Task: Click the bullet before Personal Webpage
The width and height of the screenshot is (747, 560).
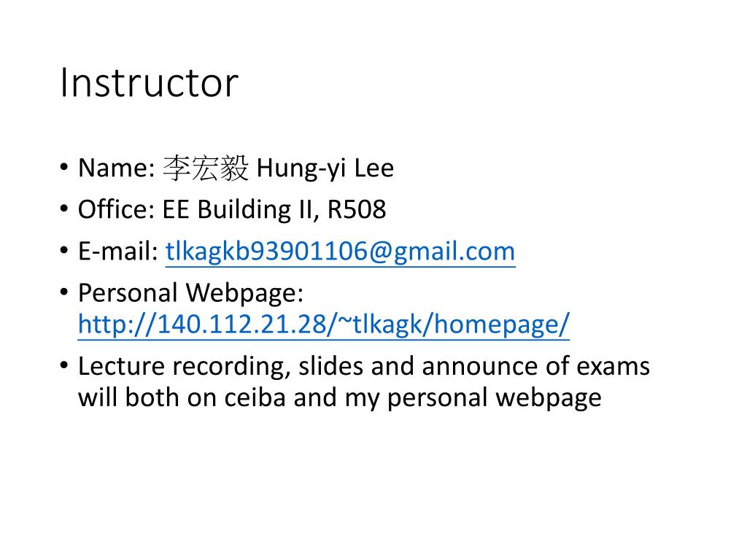Action: click(x=64, y=292)
